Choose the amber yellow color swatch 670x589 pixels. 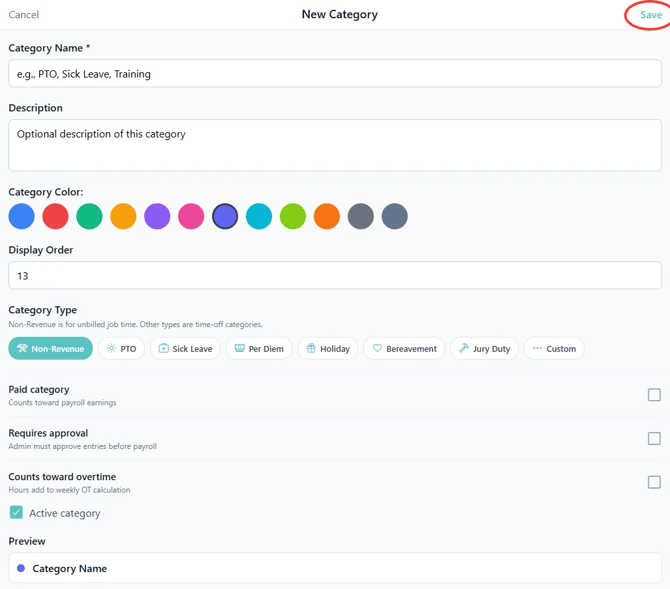(x=123, y=216)
